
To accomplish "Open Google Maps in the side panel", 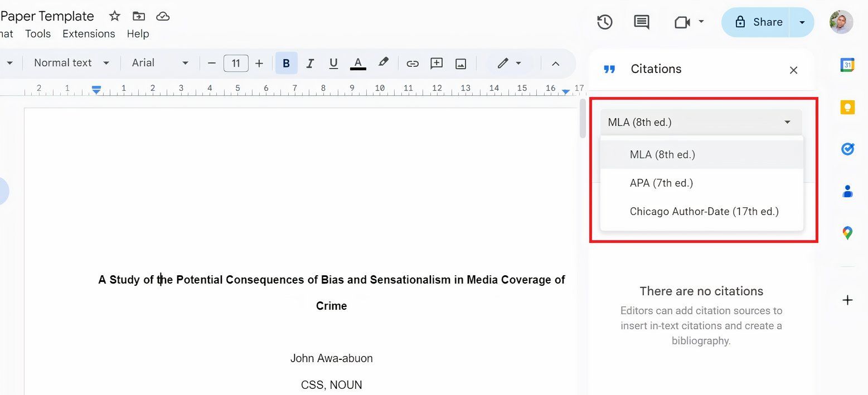I will pos(847,233).
